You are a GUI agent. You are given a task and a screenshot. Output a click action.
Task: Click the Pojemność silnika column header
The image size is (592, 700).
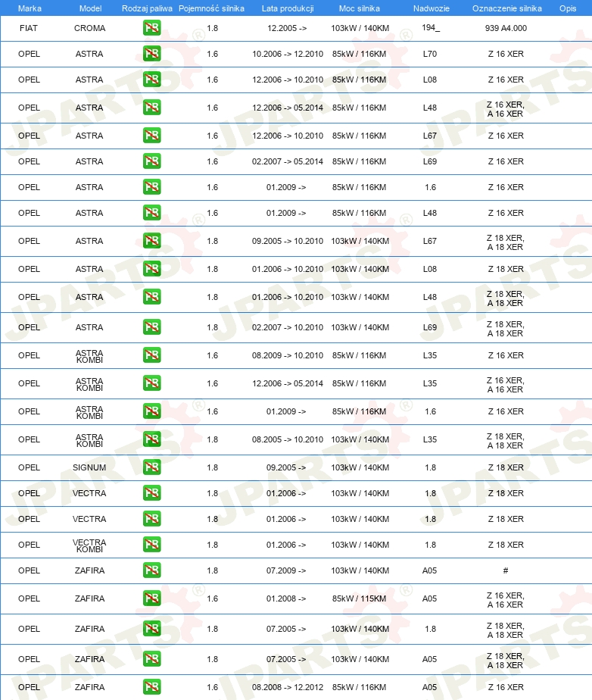211,8
